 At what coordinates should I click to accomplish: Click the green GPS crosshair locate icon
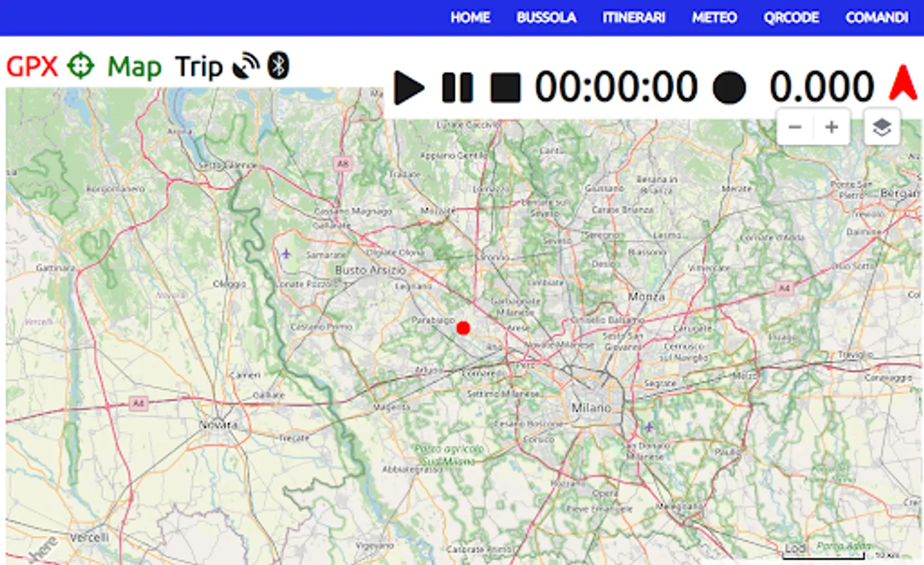tap(80, 65)
